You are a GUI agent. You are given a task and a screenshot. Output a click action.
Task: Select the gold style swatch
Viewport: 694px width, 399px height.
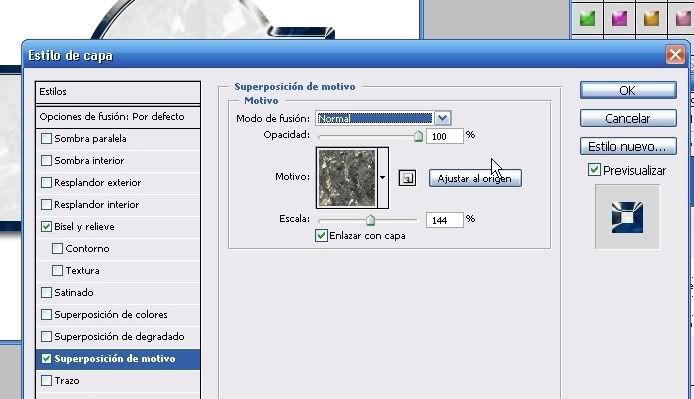coord(651,19)
